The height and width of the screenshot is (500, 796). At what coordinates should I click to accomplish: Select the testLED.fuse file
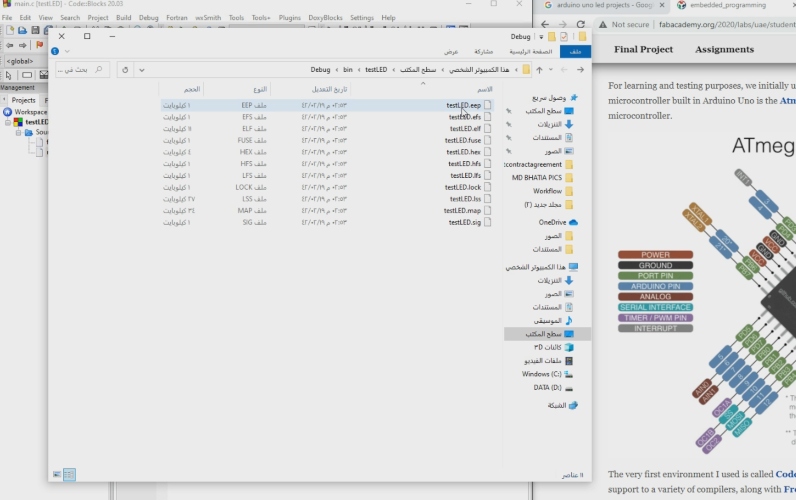point(326,140)
